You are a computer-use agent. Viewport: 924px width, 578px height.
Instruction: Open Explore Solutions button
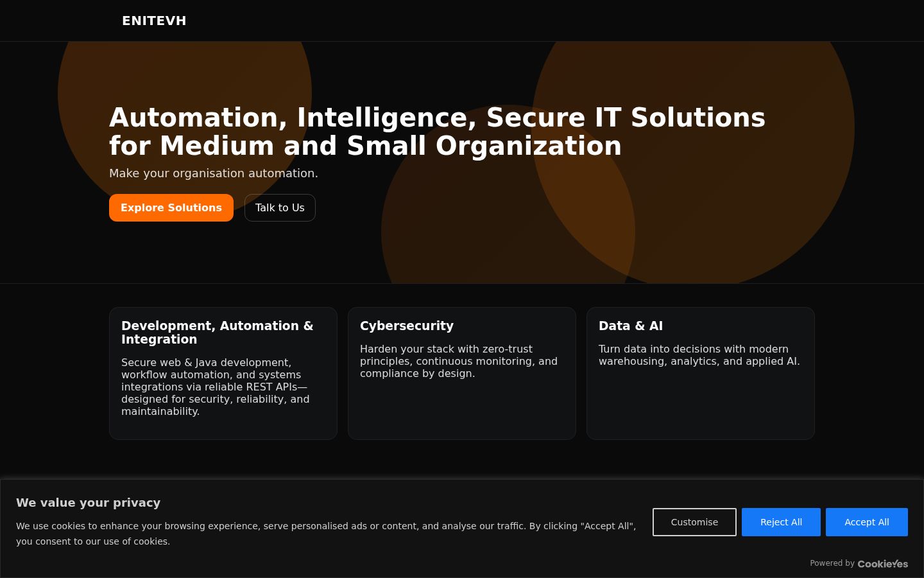[x=171, y=207]
